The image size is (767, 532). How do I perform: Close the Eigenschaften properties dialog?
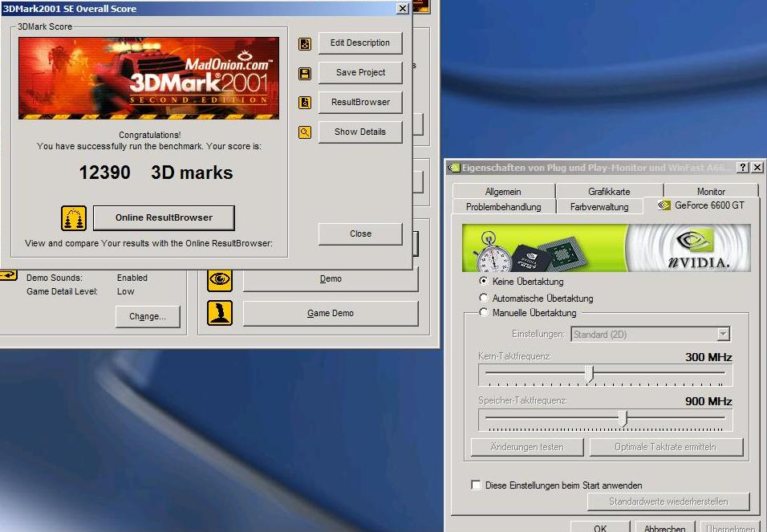[757, 168]
